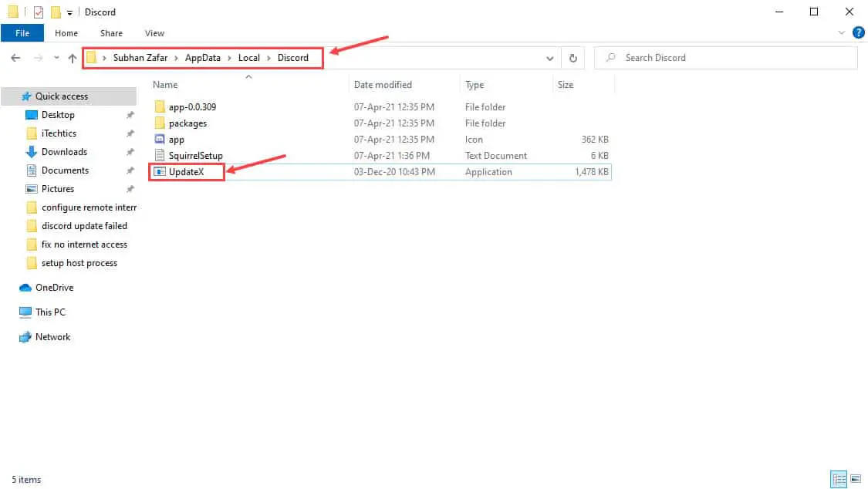The height and width of the screenshot is (489, 868).
Task: Go up one folder level
Action: click(72, 58)
